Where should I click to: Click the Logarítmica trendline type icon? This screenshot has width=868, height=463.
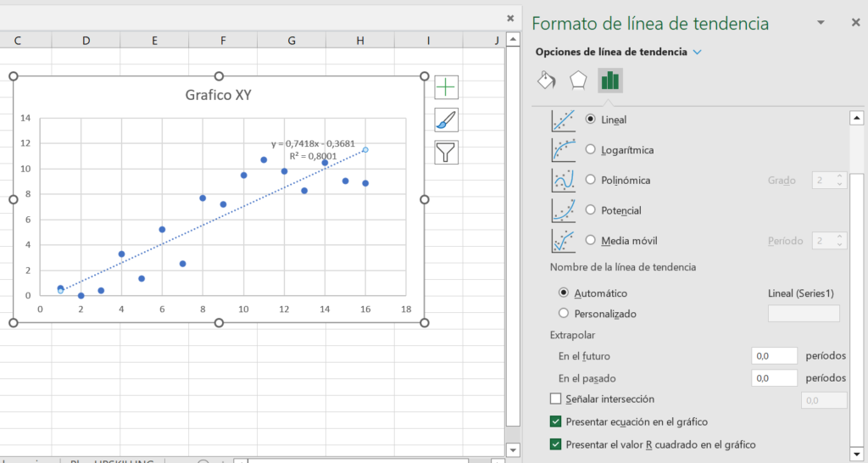click(x=563, y=150)
